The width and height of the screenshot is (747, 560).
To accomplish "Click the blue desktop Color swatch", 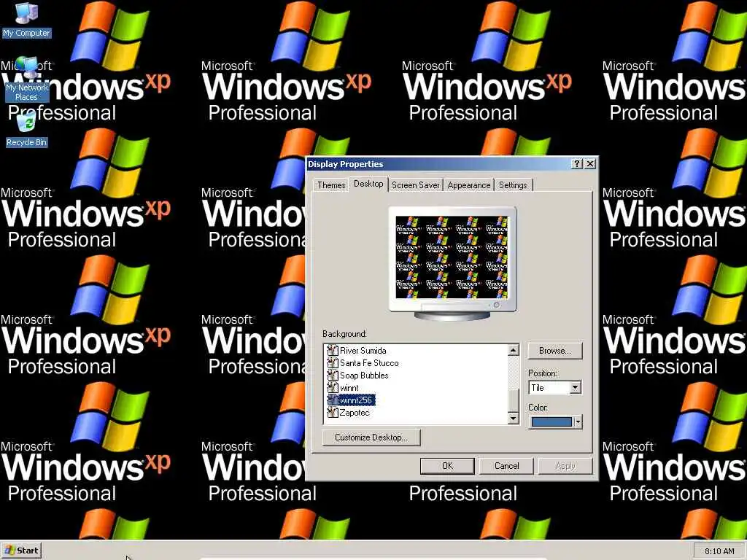I will pos(551,422).
